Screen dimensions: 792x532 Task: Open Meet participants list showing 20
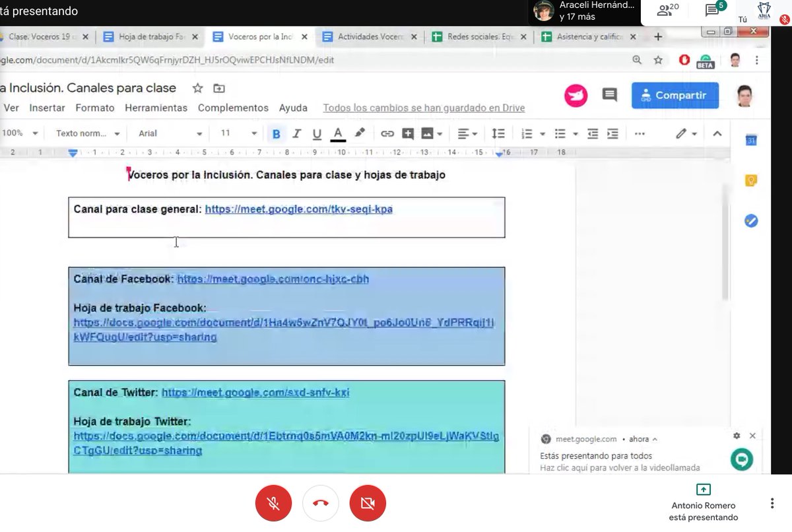click(668, 10)
